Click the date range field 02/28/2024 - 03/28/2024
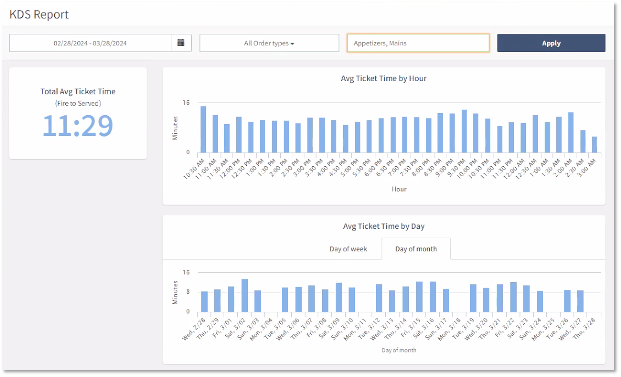Viewport: 621px width, 377px height. tap(90, 43)
